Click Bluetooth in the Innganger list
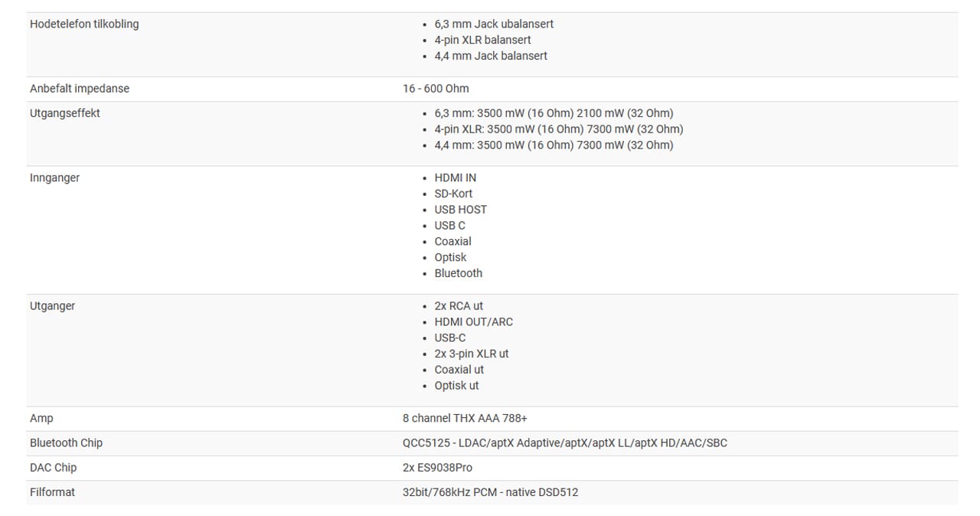Viewport: 980px width, 516px height. 458,273
